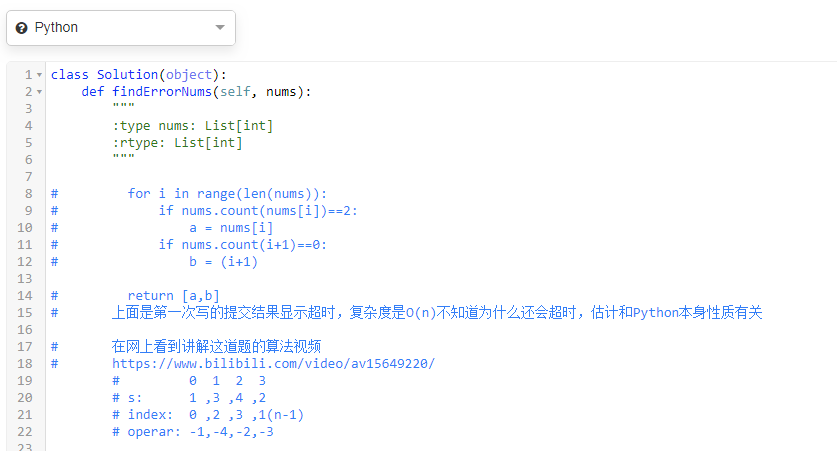The width and height of the screenshot is (837, 451).
Task: Click the '# index: 0 ,2 ,3 ,1(n-1)' line
Action: point(208,415)
